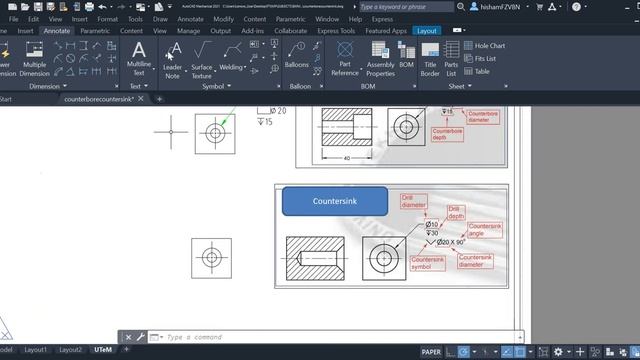Viewport: 640px width, 360px height.
Task: Switch to the Collaborate ribbon tab
Action: (x=291, y=31)
